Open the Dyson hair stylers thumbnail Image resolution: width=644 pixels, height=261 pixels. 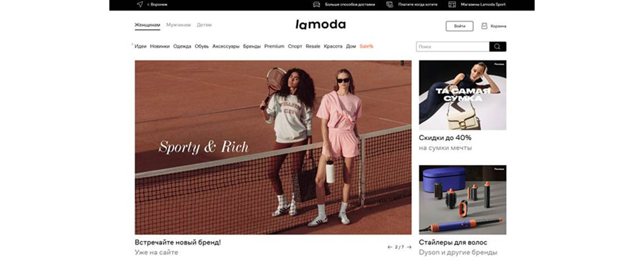coord(462,200)
